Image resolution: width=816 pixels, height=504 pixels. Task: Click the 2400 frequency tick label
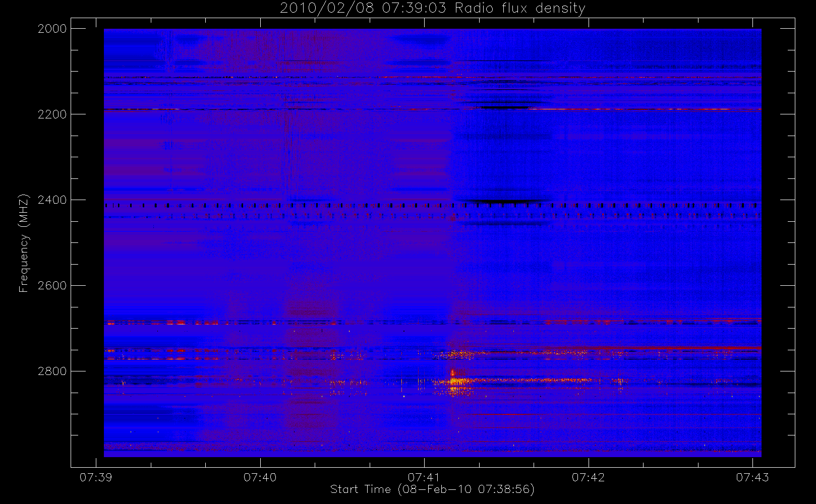coord(52,200)
